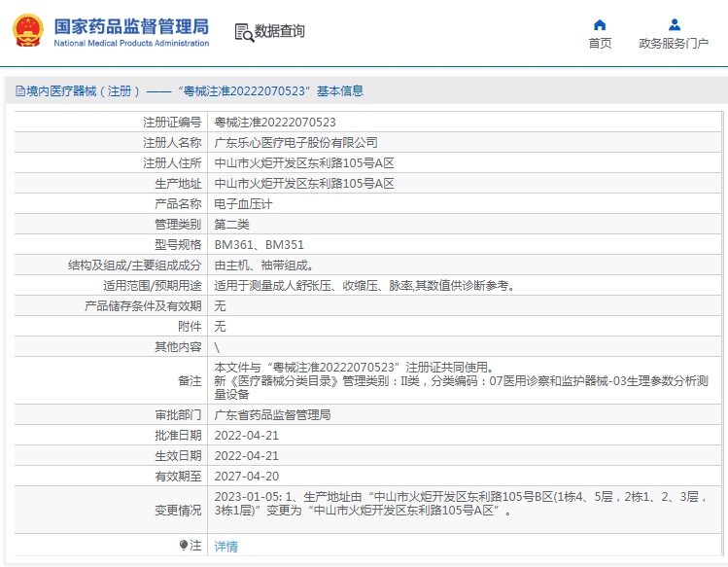The width and height of the screenshot is (728, 567).
Task: Click the lightbulb icon beside 注
Action: click(184, 545)
